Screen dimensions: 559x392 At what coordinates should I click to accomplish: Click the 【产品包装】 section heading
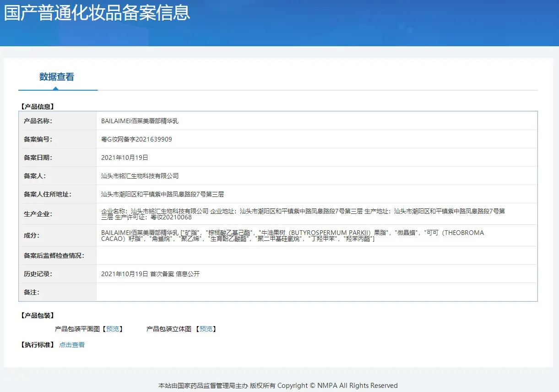38,316
